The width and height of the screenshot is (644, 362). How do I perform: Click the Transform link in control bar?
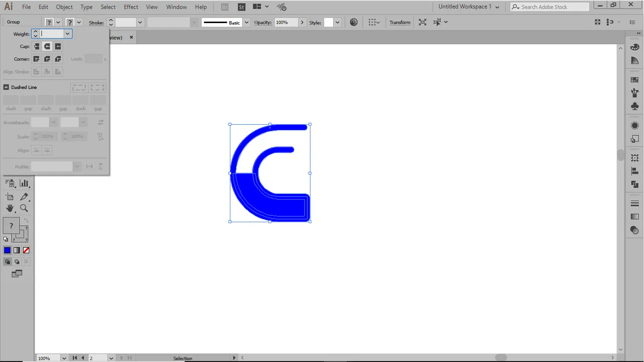[x=400, y=23]
